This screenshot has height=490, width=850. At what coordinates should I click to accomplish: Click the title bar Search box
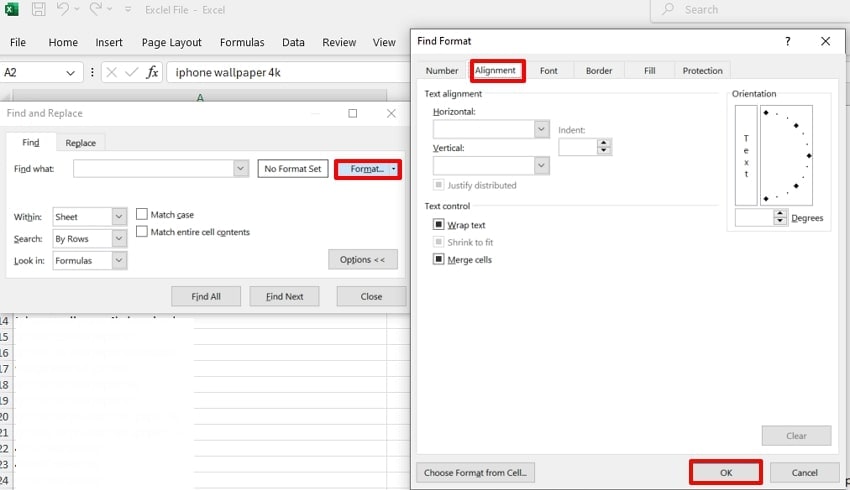[750, 10]
